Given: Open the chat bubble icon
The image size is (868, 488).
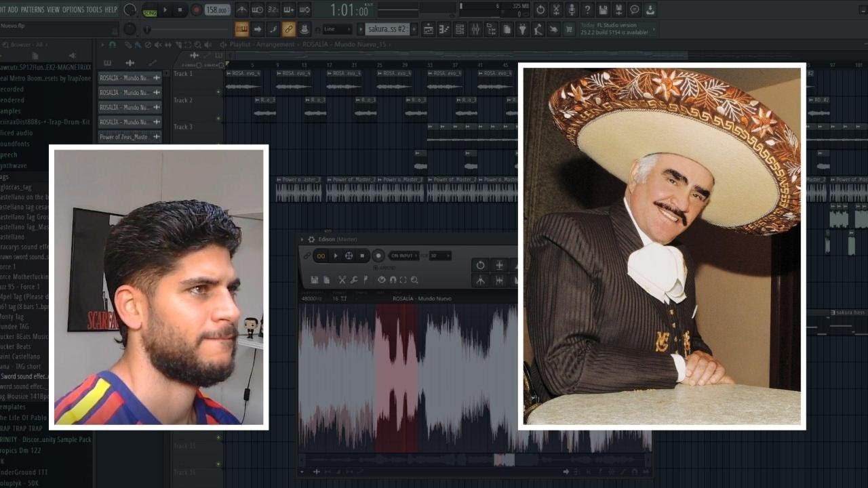Looking at the screenshot, I should point(634,9).
